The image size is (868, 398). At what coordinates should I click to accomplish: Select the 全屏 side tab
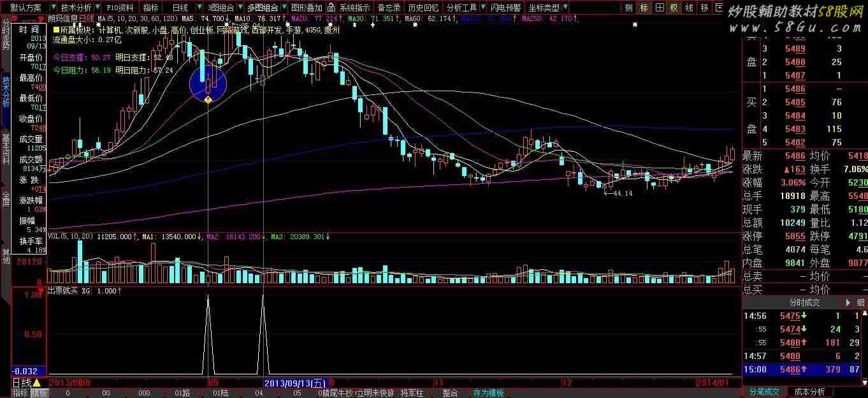point(5,199)
